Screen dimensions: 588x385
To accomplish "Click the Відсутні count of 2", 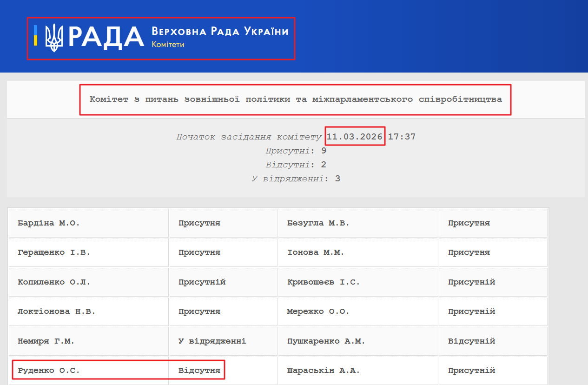I will 324,165.
